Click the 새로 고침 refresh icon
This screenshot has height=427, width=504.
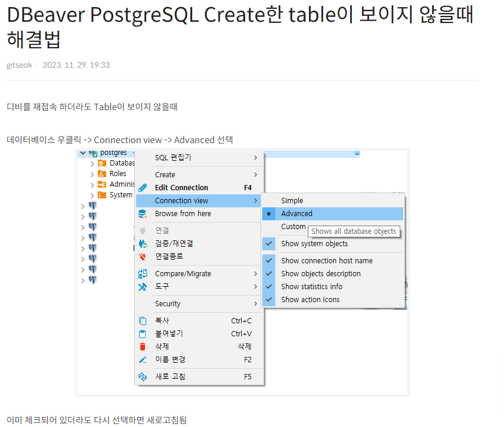143,376
